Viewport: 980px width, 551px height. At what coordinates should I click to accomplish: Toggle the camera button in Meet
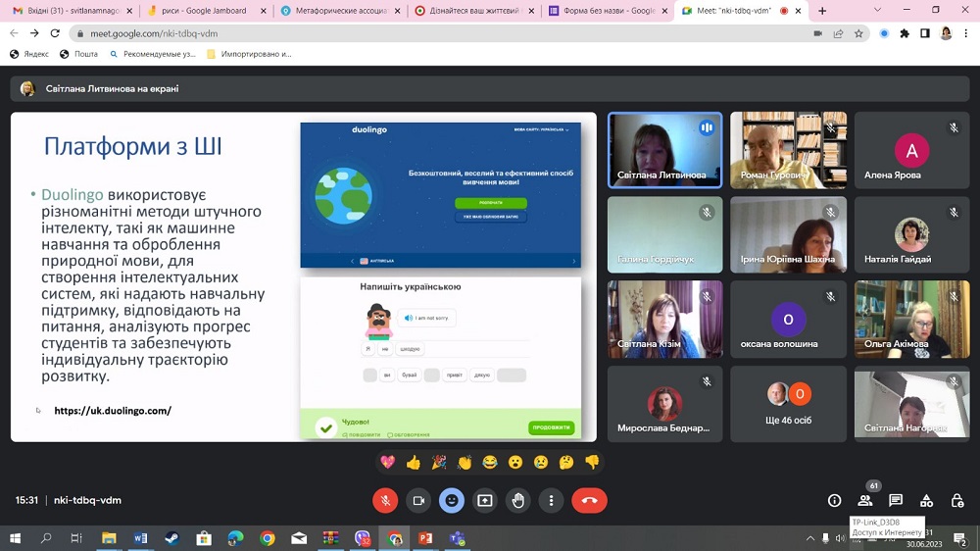pos(418,500)
